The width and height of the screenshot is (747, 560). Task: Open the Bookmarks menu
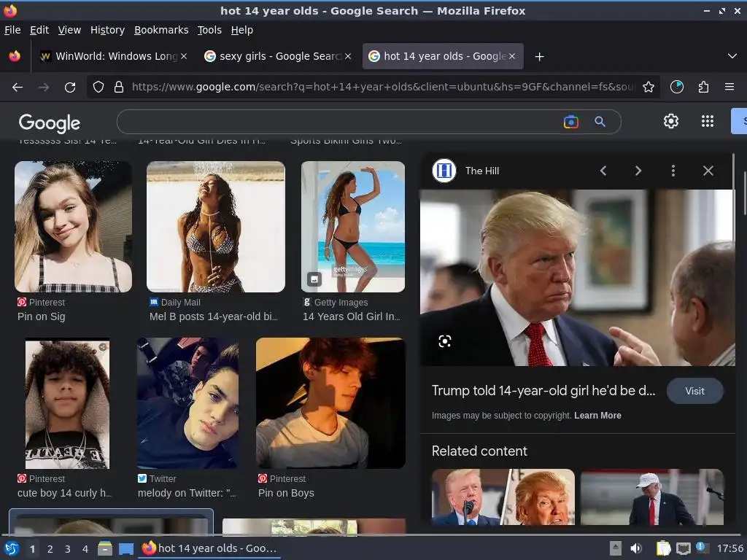(x=161, y=30)
